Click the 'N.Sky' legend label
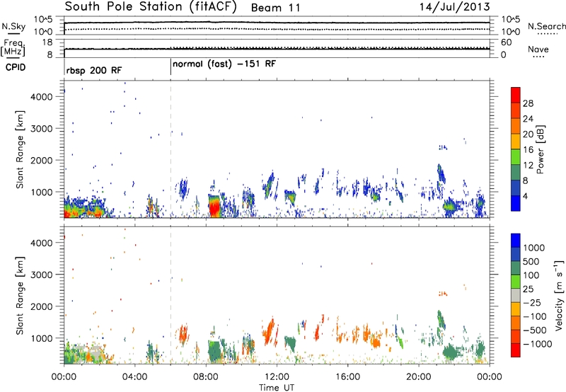Viewport: 566px width, 392px height. 13,26
